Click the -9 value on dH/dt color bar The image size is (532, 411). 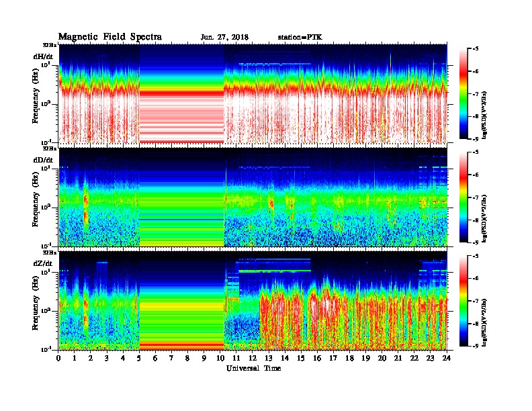tap(476, 139)
